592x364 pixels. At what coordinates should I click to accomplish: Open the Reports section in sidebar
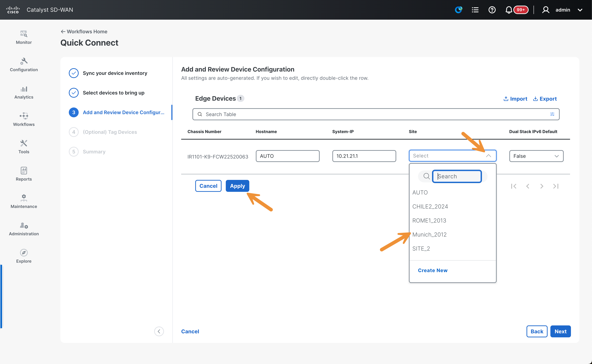[24, 174]
